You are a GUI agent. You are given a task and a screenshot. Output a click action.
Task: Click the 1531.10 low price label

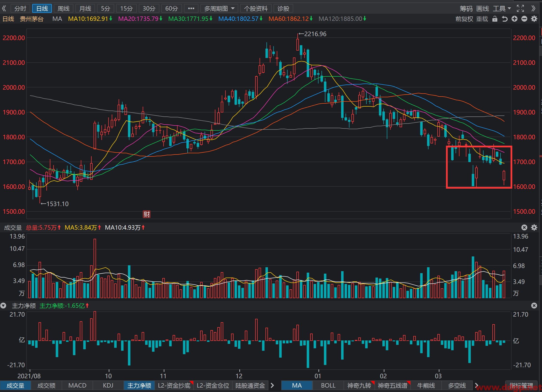[x=57, y=204]
